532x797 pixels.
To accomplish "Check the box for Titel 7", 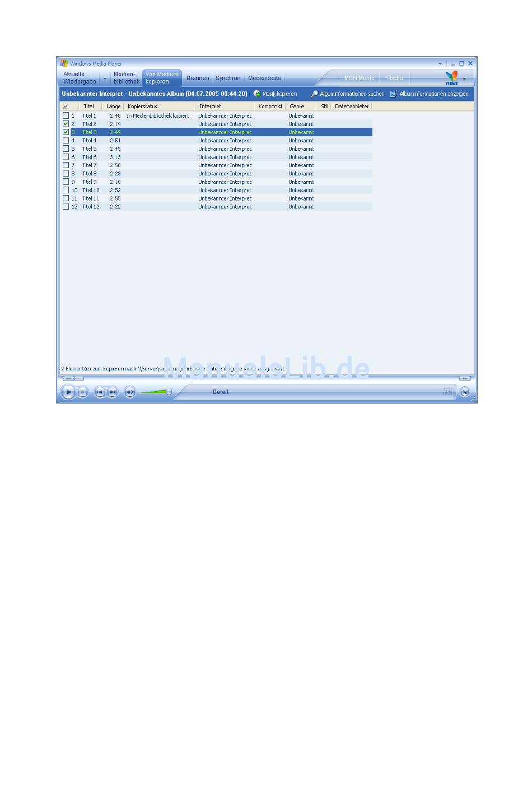I will point(66,165).
